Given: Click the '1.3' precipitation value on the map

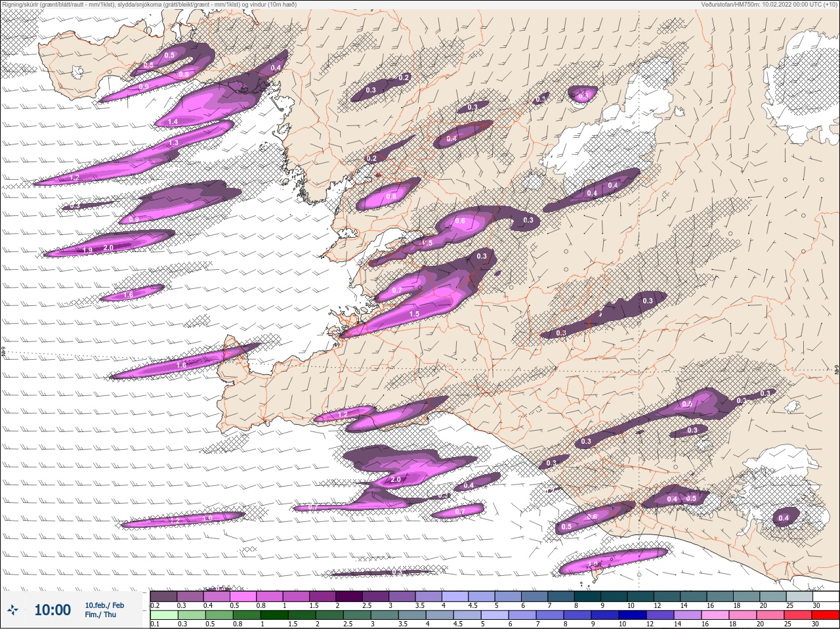Looking at the screenshot, I should (174, 143).
